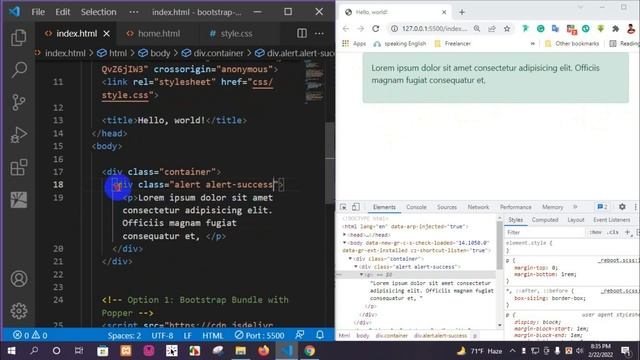Open VS Code notifications bell

click(320, 335)
